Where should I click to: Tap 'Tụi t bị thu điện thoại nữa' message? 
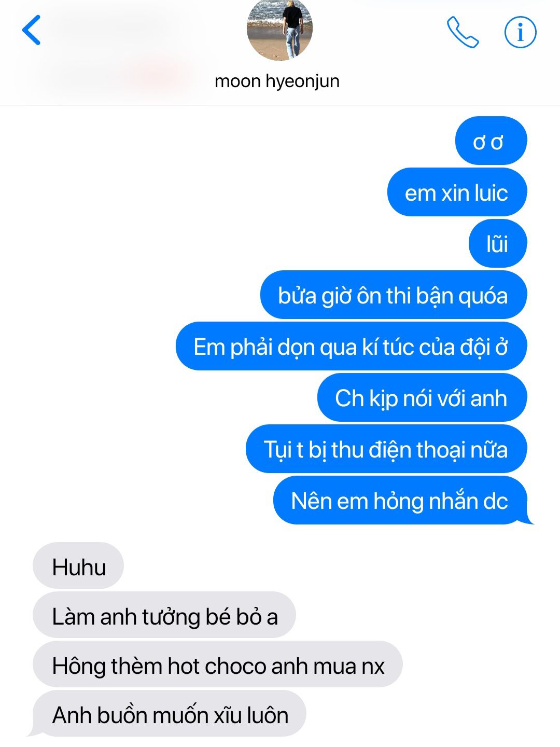coord(386,449)
